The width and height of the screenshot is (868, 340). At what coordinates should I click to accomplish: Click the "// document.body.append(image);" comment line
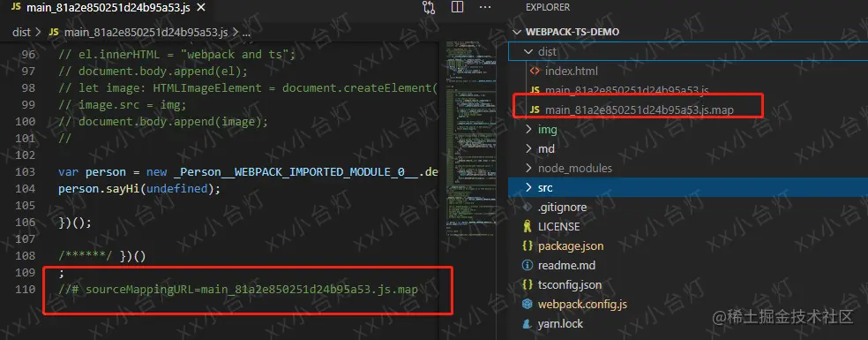point(163,122)
